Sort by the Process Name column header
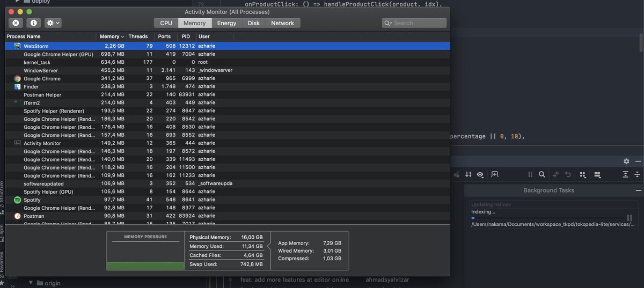 pos(51,36)
